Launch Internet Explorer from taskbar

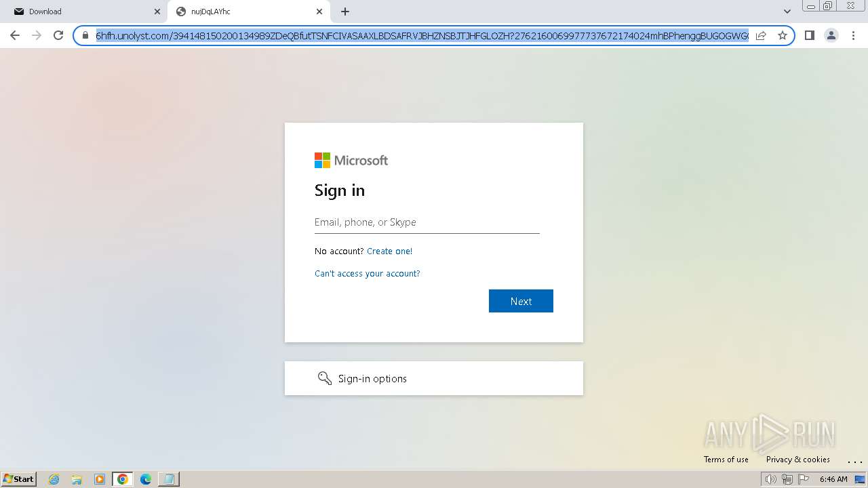click(x=54, y=479)
